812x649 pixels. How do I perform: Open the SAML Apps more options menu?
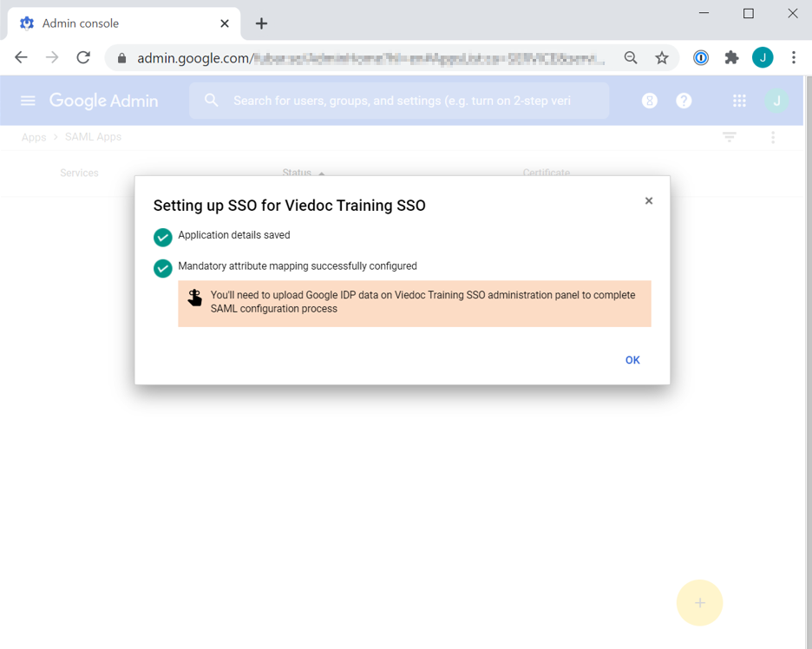coord(773,137)
